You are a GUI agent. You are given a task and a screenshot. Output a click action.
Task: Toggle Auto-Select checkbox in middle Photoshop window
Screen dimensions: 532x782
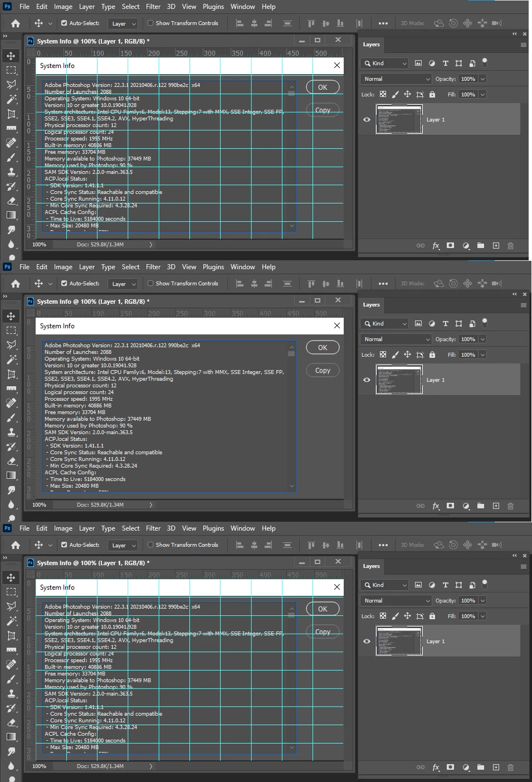coord(64,283)
